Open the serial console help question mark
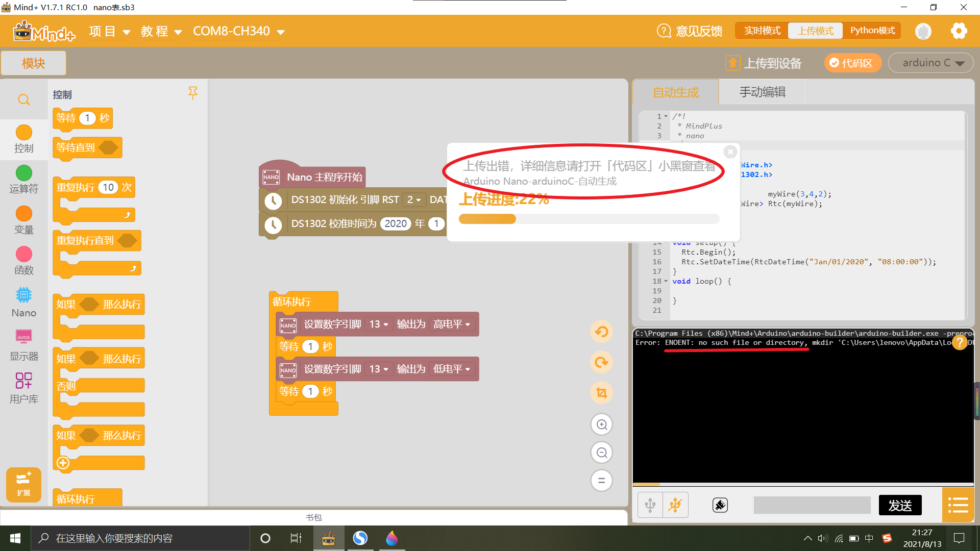 pos(960,342)
